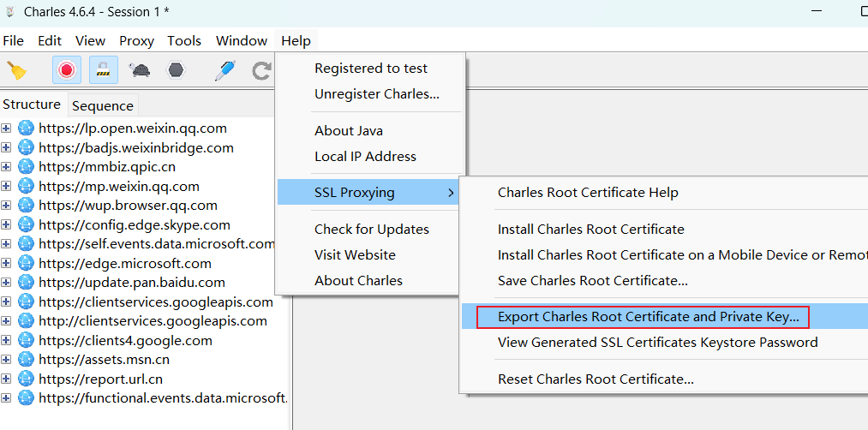Switch to the Structure tab
The width and height of the screenshot is (868, 430).
(32, 104)
